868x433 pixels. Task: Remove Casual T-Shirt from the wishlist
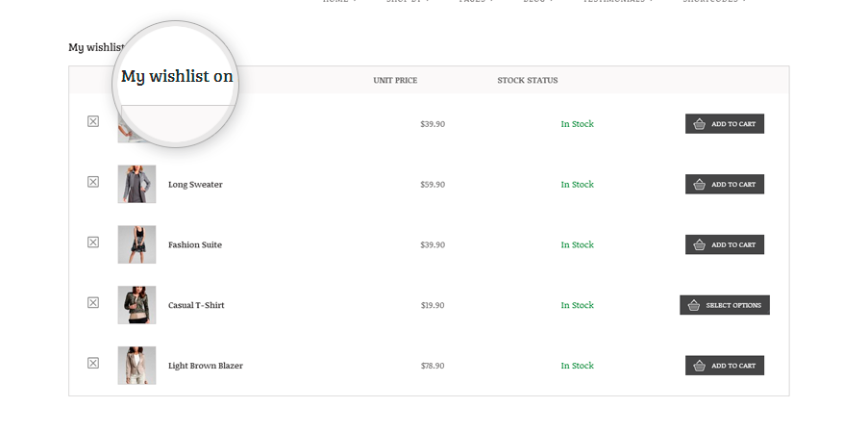pos(93,303)
